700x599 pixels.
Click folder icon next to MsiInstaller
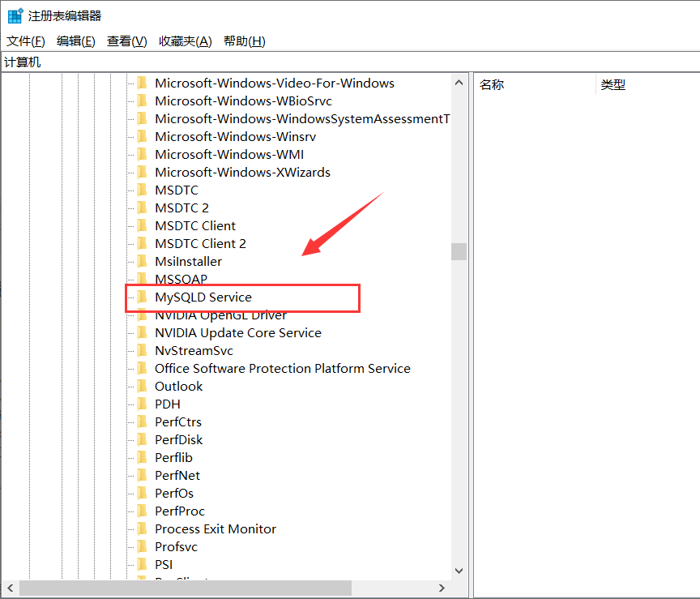[142, 262]
